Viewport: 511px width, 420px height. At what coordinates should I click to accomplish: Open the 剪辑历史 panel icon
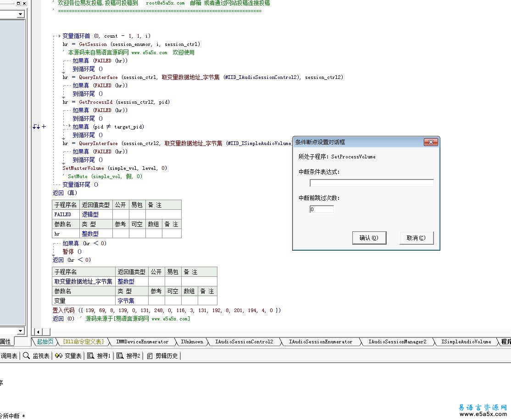[x=150, y=356]
